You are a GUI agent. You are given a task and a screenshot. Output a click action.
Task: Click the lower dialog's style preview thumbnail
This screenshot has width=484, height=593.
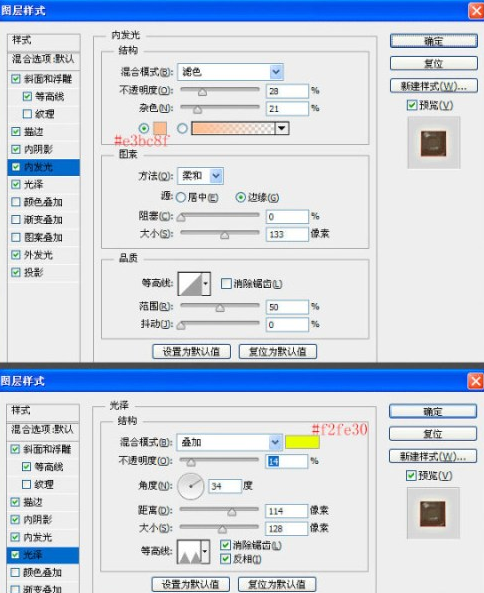433,513
